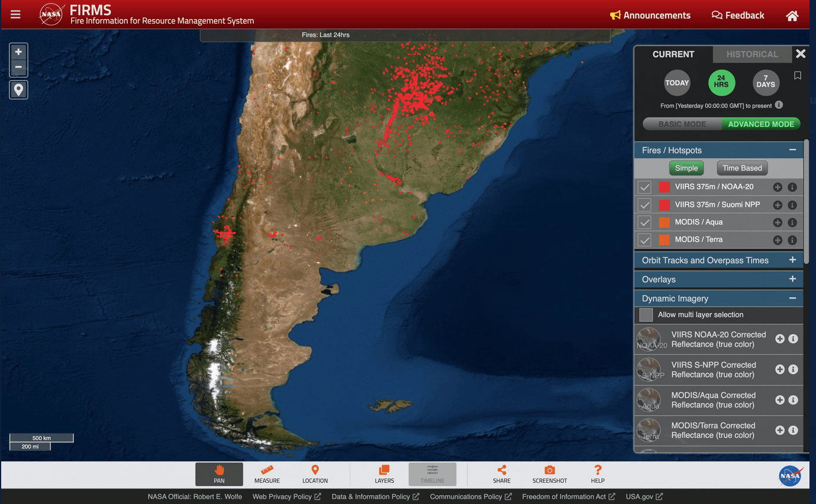Open the hamburger main menu
The height and width of the screenshot is (504, 816).
[15, 15]
